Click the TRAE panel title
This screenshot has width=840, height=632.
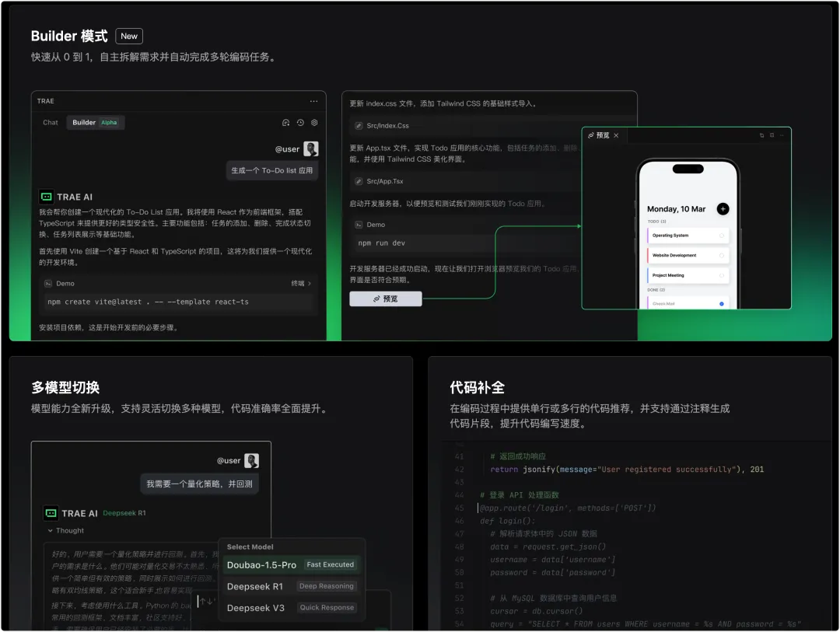[x=46, y=101]
